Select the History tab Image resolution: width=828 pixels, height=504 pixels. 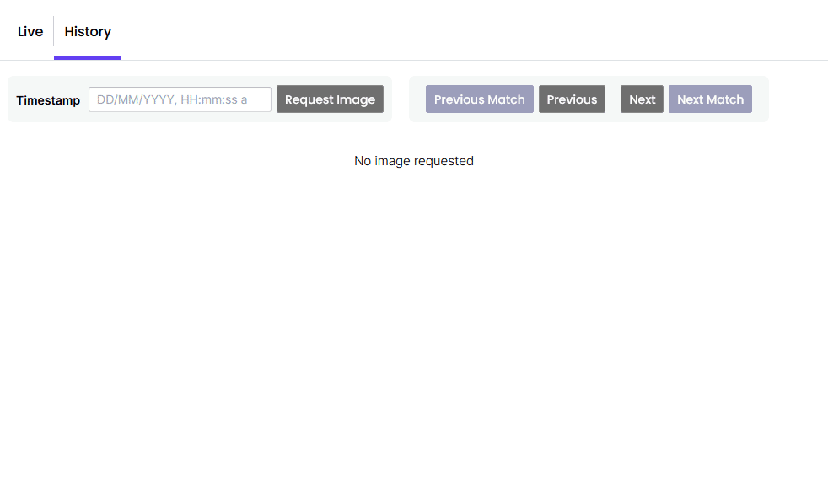[x=88, y=32]
